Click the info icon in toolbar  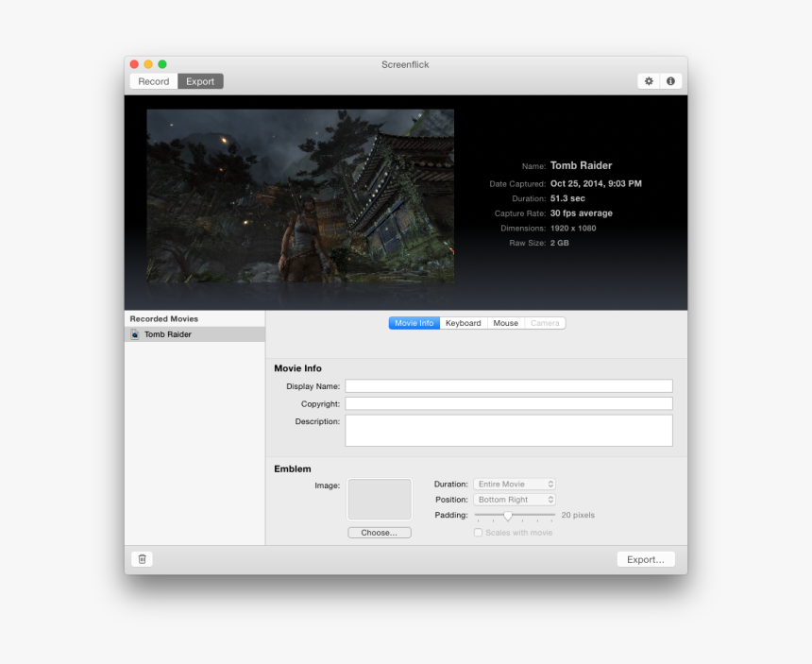coord(670,81)
